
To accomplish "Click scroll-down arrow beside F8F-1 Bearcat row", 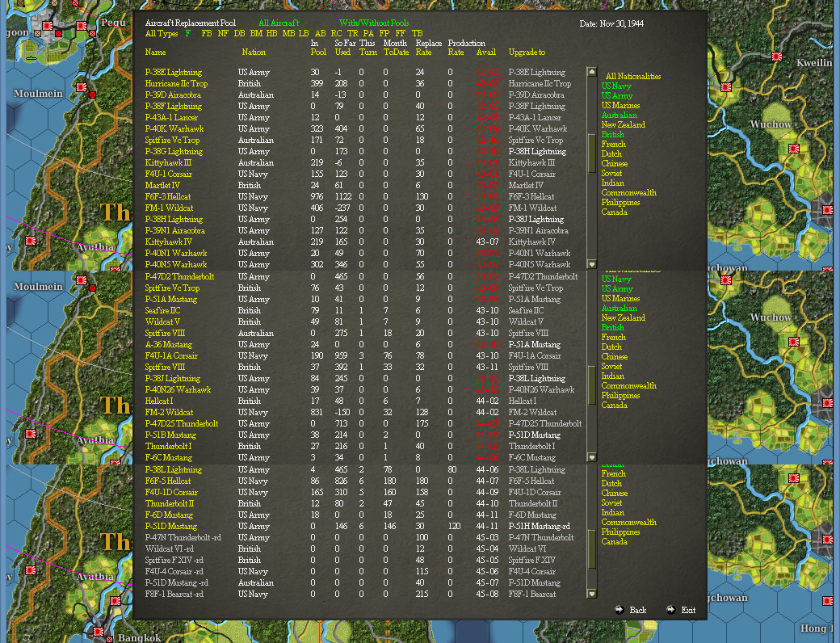I will 592,594.
